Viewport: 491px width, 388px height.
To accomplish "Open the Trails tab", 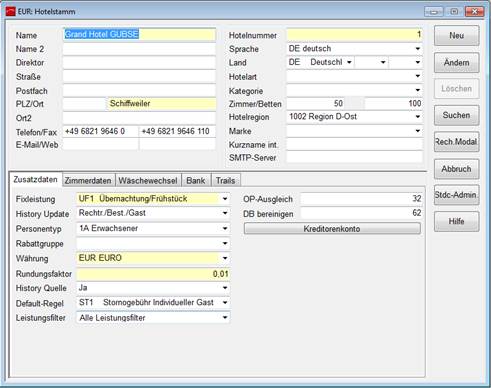I will tap(225, 180).
